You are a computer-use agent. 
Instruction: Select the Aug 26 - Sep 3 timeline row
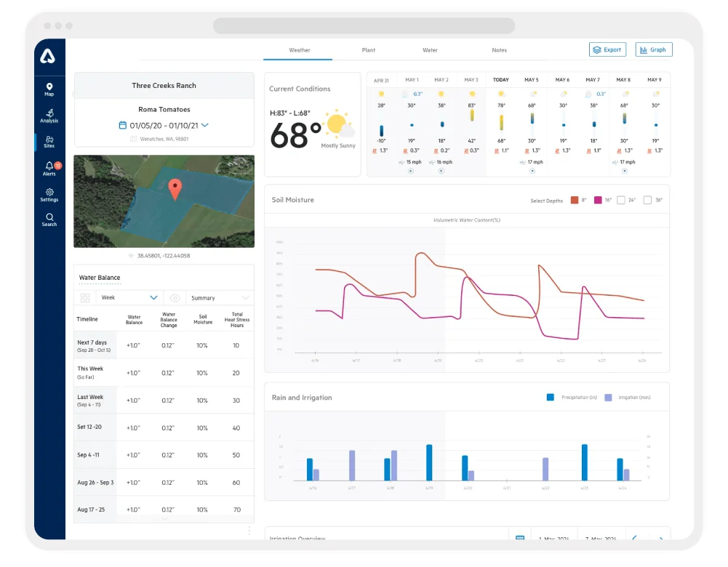pyautogui.click(x=164, y=483)
